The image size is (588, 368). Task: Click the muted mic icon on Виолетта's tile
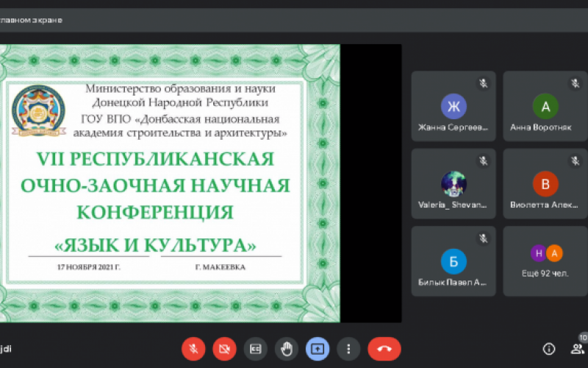(x=576, y=160)
